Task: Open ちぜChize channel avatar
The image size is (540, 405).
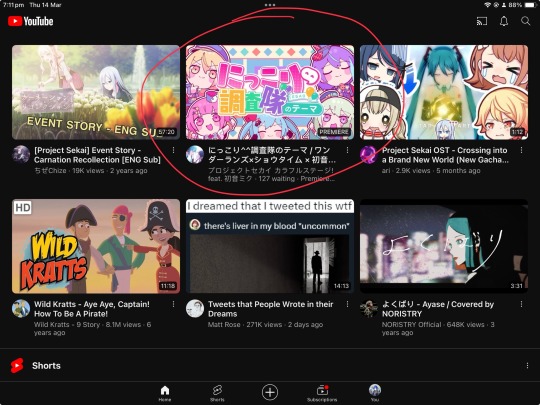Action: tap(21, 154)
